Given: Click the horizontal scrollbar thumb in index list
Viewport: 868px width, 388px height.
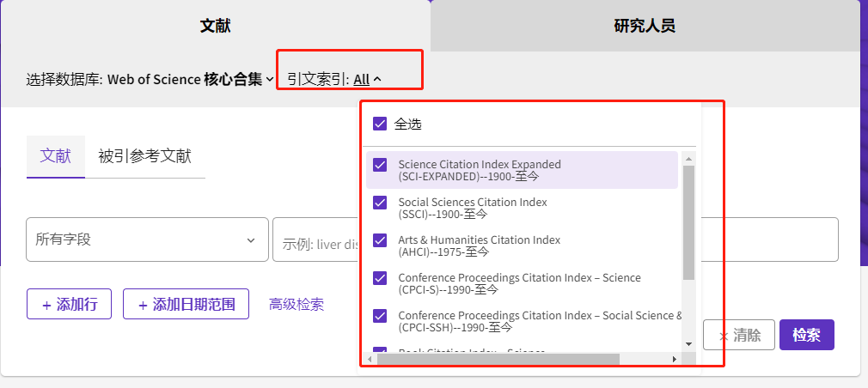Looking at the screenshot, I should [x=498, y=360].
